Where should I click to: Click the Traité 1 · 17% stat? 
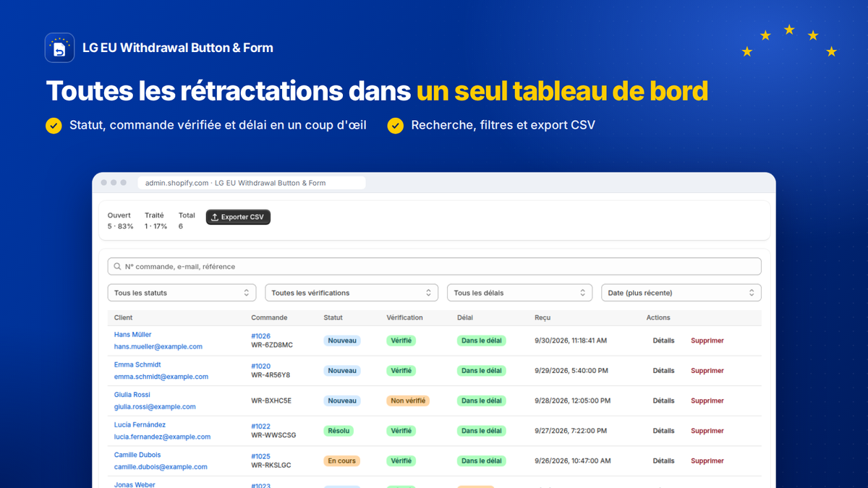click(x=156, y=221)
